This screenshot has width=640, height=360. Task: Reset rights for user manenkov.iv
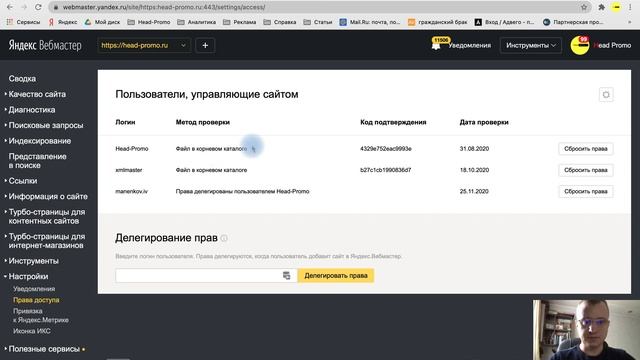pos(586,191)
